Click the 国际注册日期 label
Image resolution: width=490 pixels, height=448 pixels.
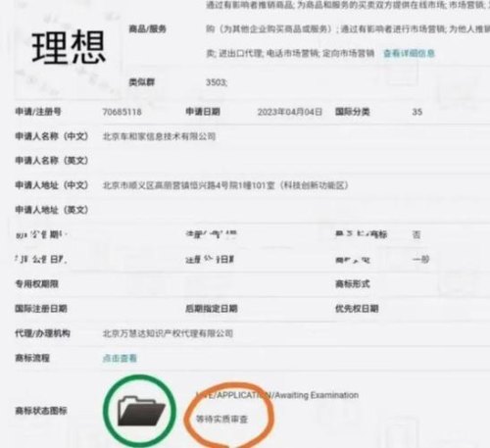tap(41, 309)
